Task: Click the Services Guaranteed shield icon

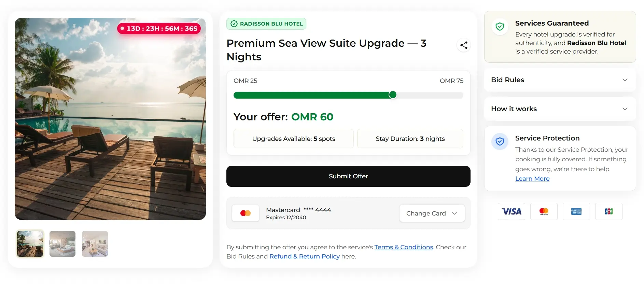Action: pyautogui.click(x=500, y=26)
